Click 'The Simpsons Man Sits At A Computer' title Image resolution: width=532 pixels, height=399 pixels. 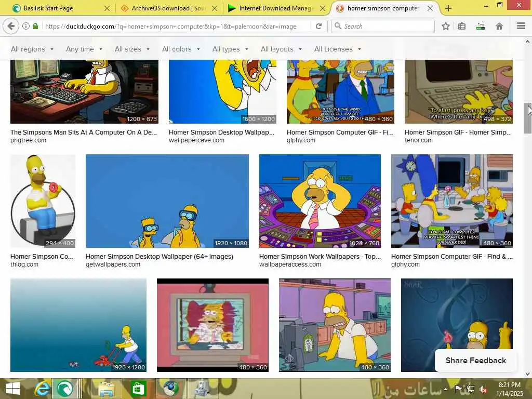coord(84,132)
